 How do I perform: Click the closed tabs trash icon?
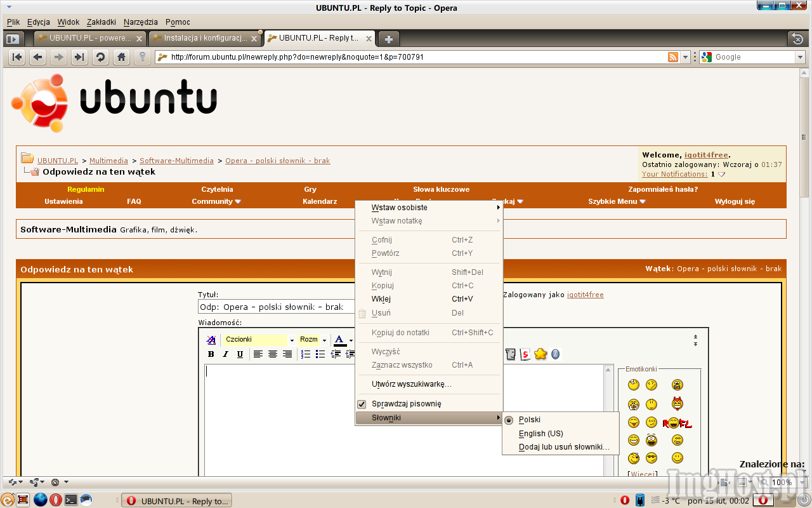coord(798,39)
